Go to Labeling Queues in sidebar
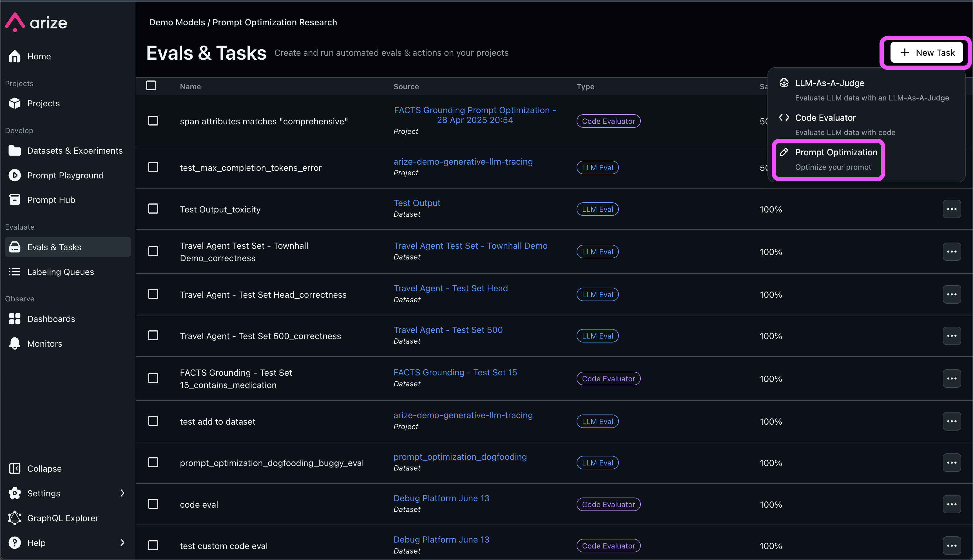The height and width of the screenshot is (560, 973). (68, 272)
